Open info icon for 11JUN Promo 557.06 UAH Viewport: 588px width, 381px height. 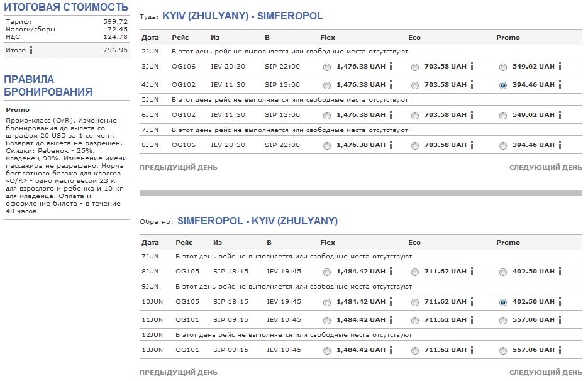560,320
